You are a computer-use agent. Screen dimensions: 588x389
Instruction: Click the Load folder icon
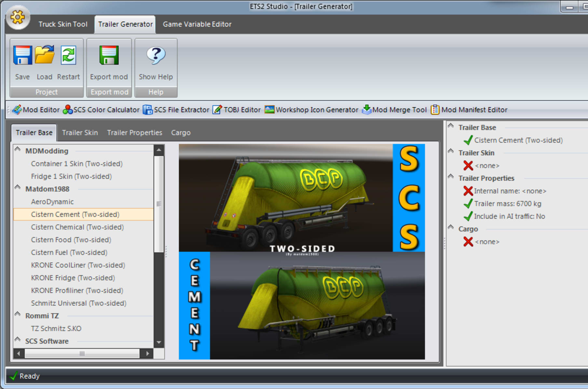point(44,55)
